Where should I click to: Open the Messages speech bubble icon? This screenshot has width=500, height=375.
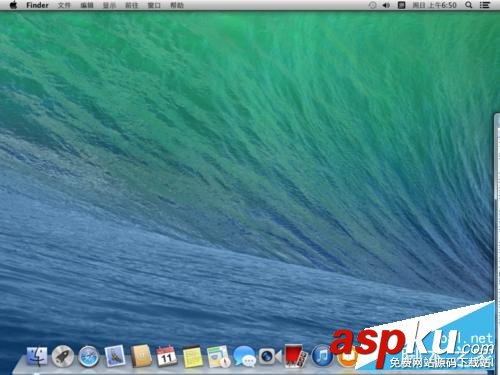244,356
